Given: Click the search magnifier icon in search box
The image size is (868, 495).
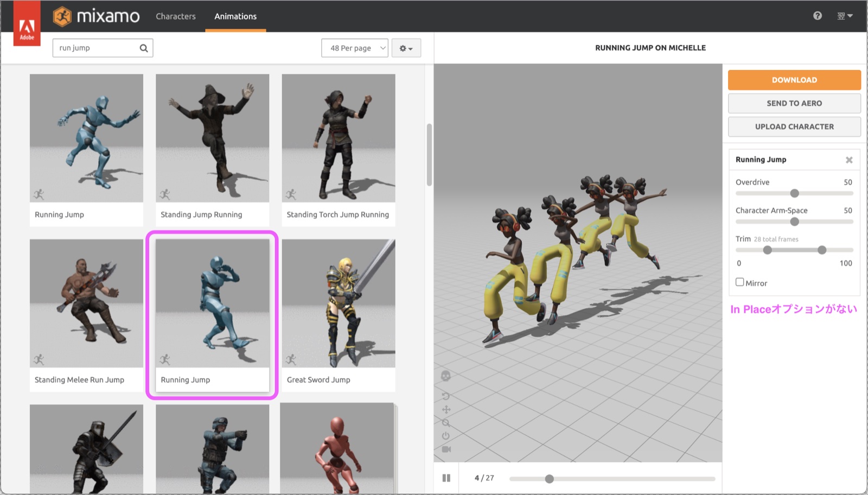Looking at the screenshot, I should (144, 48).
